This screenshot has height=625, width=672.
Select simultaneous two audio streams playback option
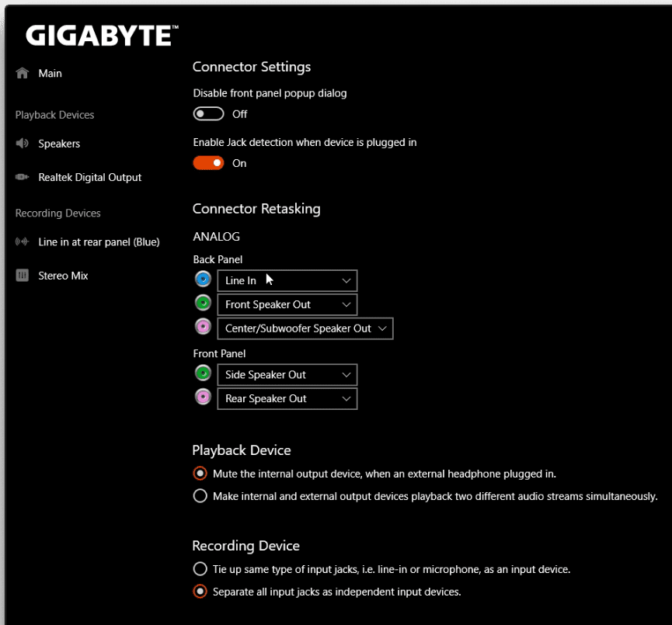(200, 496)
